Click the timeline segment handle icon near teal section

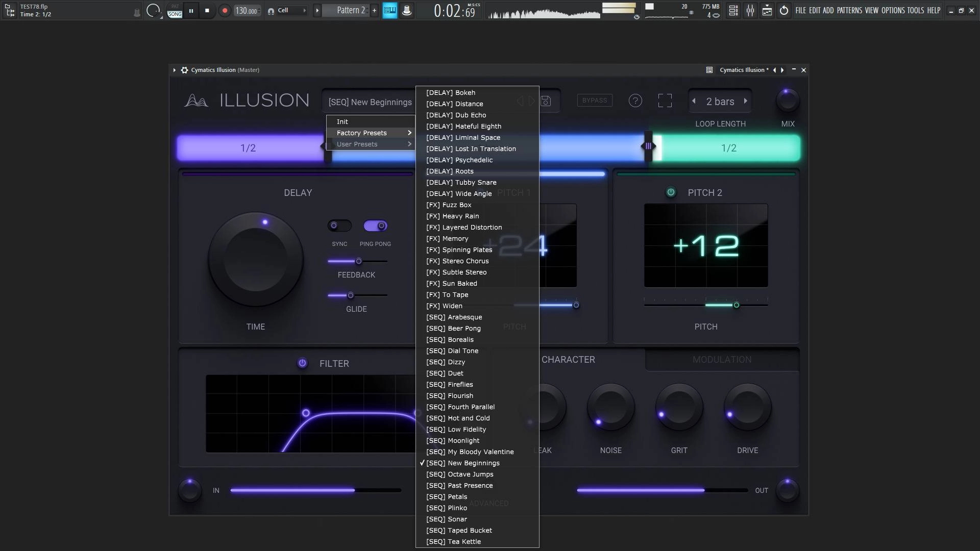(x=648, y=146)
